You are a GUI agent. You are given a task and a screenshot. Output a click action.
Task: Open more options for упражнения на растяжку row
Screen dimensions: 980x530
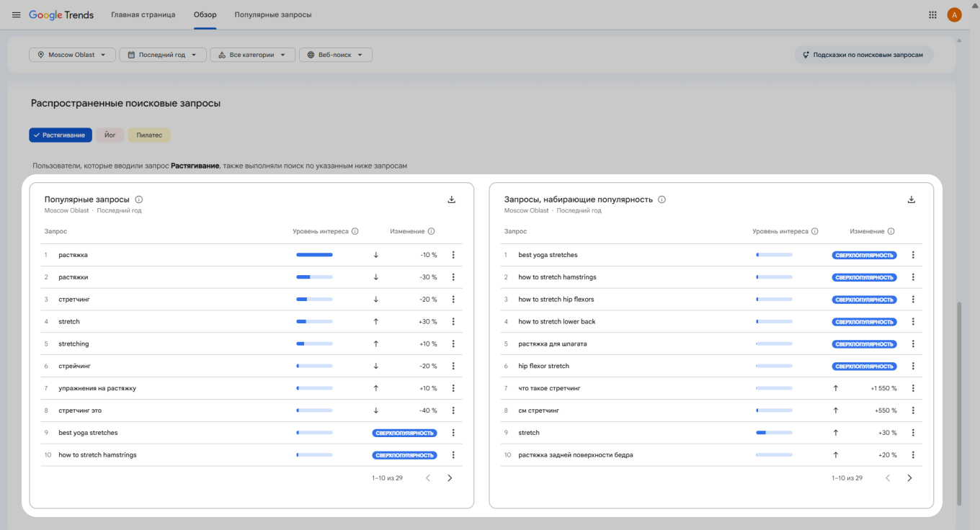[453, 388]
